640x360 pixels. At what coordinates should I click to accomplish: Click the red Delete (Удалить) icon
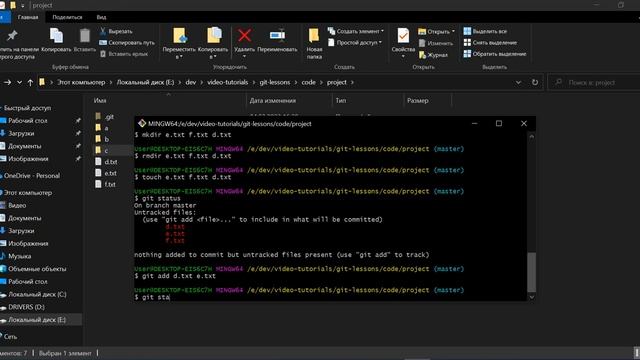(244, 36)
